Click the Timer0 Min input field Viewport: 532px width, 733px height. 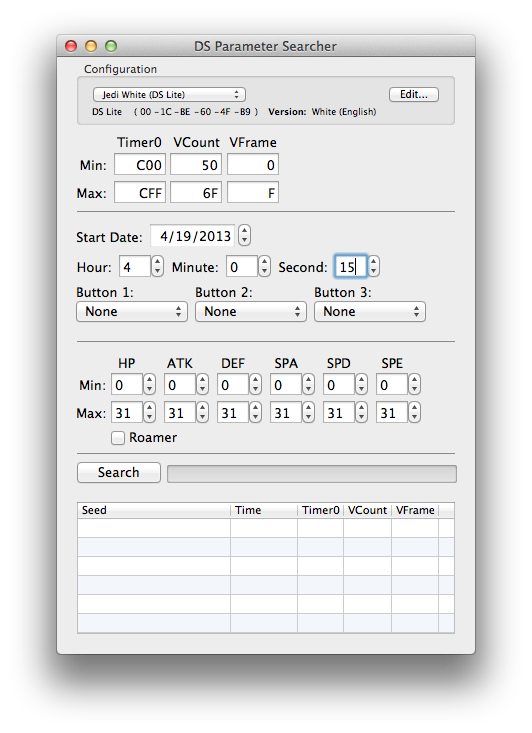pos(140,165)
